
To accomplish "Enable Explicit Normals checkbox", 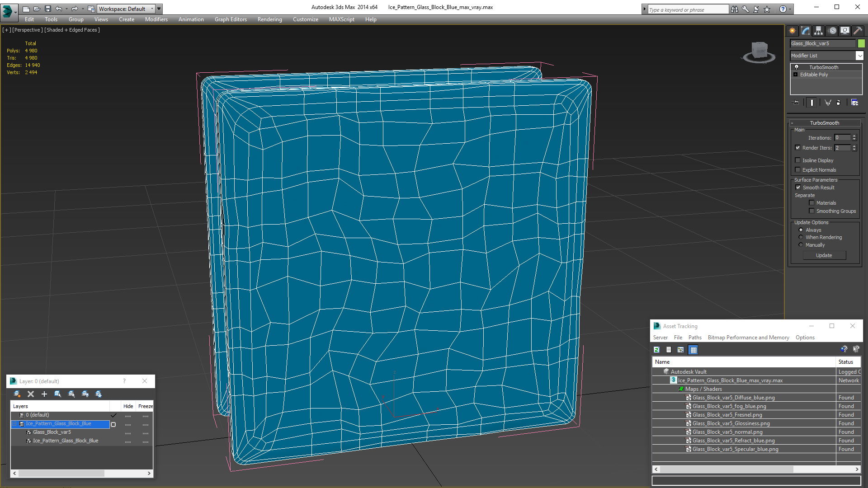I will pos(798,170).
